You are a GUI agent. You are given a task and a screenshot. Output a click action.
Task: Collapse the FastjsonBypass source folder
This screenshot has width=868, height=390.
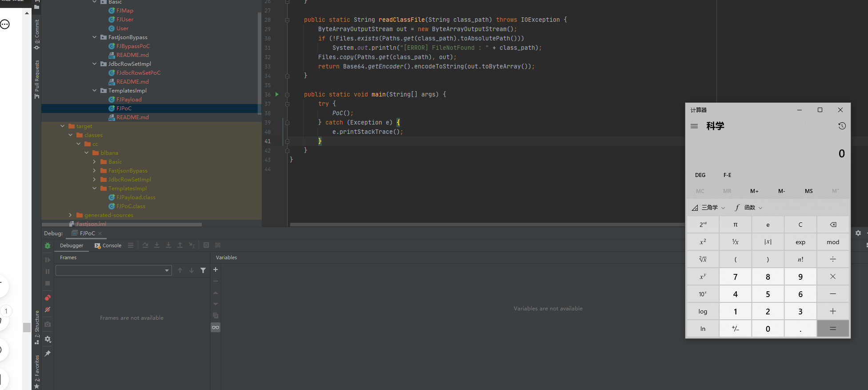click(x=94, y=37)
